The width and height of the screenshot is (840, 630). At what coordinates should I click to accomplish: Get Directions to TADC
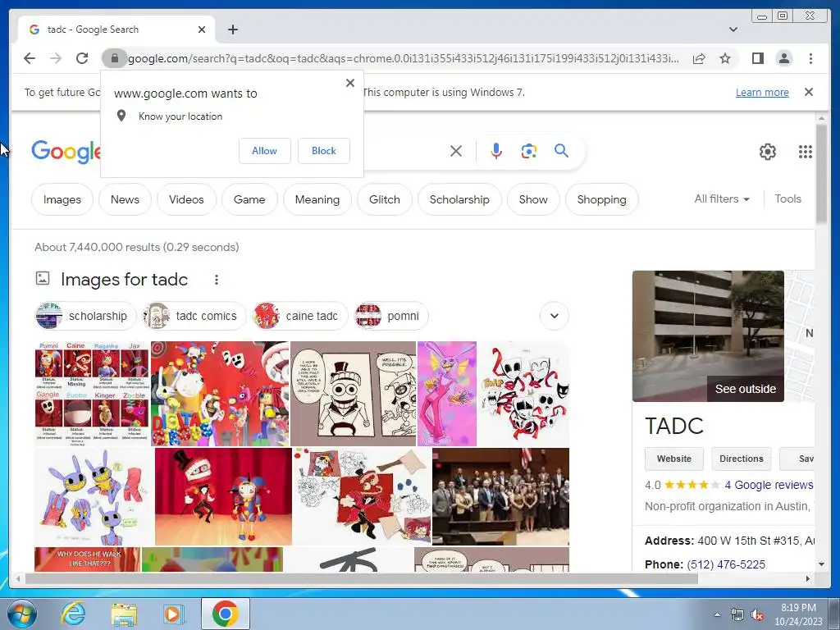click(742, 459)
